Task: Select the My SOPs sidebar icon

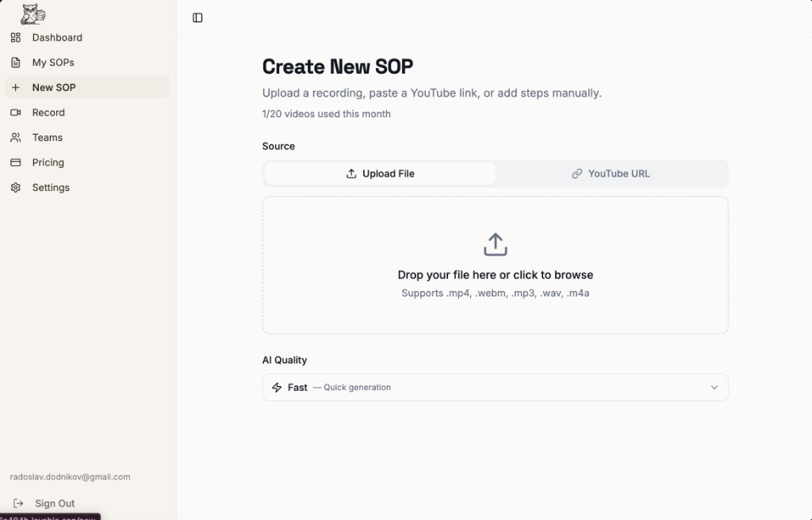Action: tap(16, 62)
